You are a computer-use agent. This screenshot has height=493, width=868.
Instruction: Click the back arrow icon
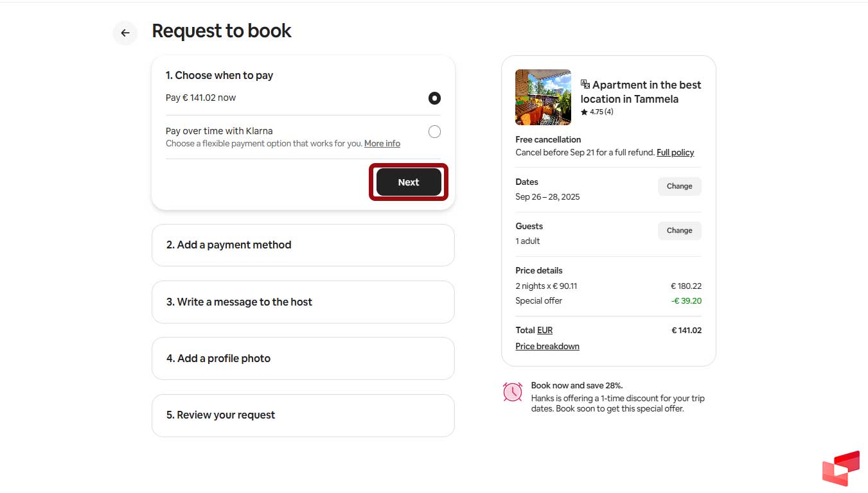(125, 33)
